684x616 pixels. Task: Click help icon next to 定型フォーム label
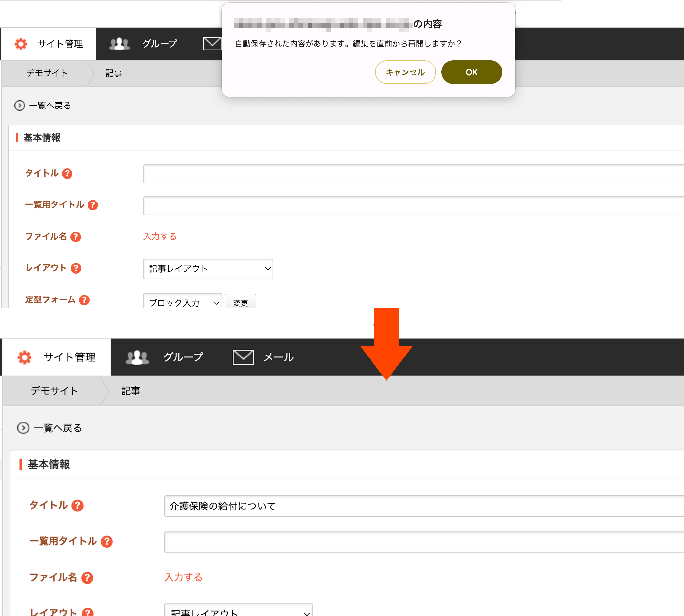84,300
